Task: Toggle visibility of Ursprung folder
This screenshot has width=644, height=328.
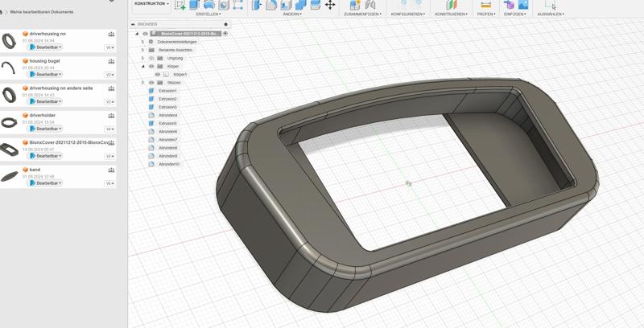Action: [151, 58]
